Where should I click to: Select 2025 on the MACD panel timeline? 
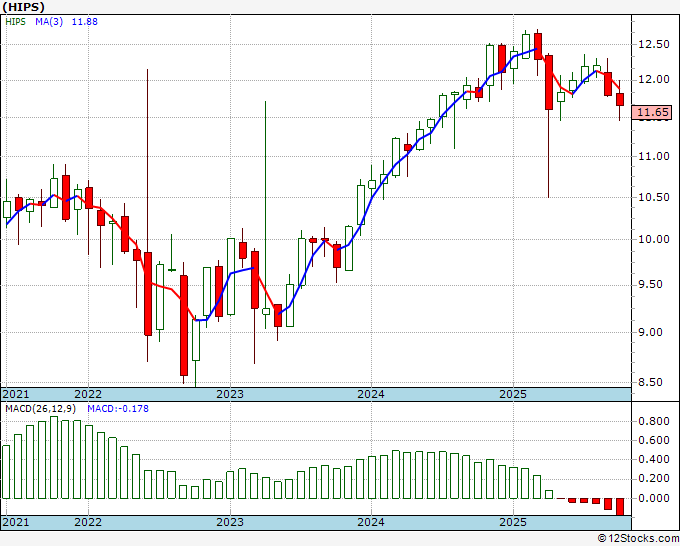513,522
